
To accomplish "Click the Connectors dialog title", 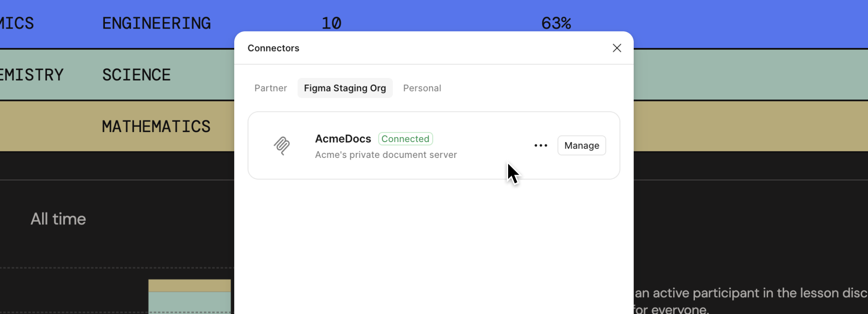I will [273, 48].
